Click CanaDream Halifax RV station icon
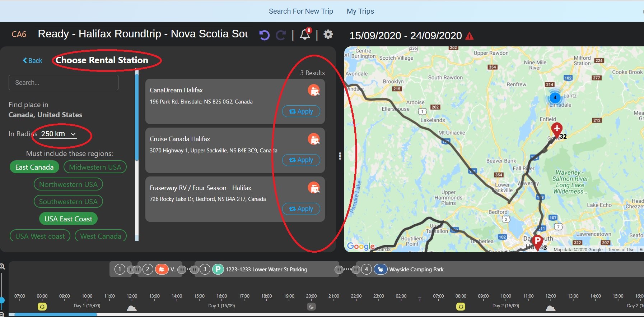This screenshot has height=317, width=644. (314, 90)
